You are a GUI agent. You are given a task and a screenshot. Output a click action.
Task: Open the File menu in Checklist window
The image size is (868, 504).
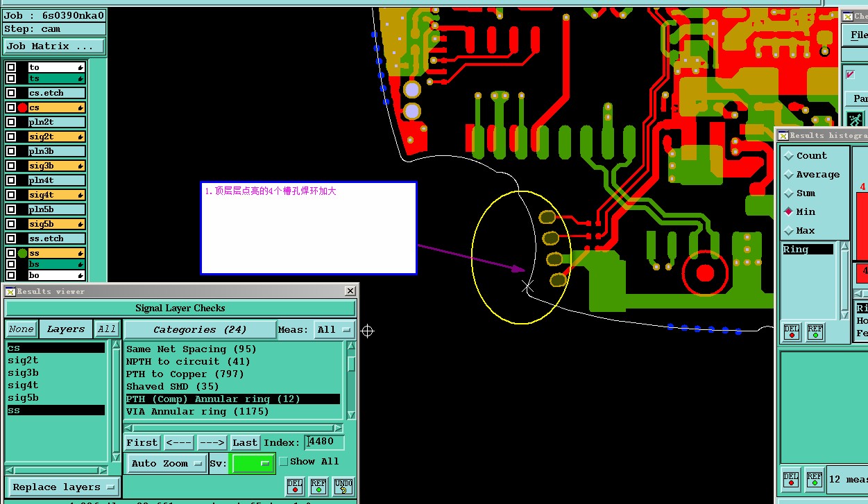tap(858, 35)
